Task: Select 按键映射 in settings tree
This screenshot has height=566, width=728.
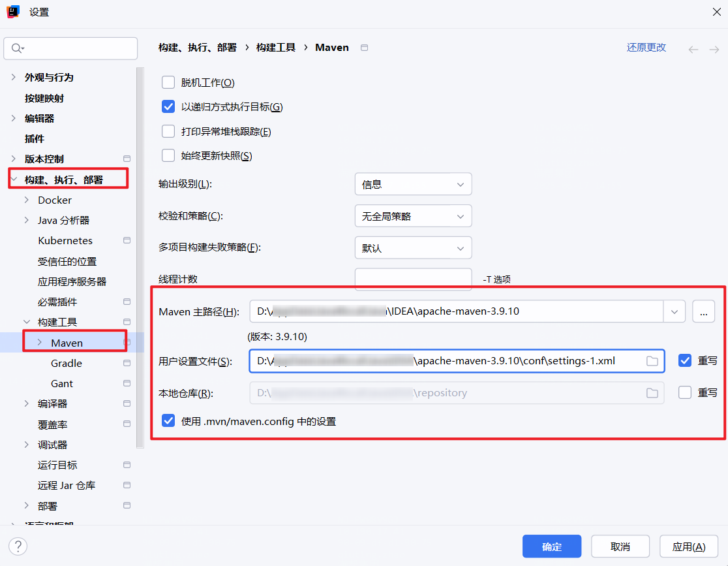Action: tap(44, 98)
